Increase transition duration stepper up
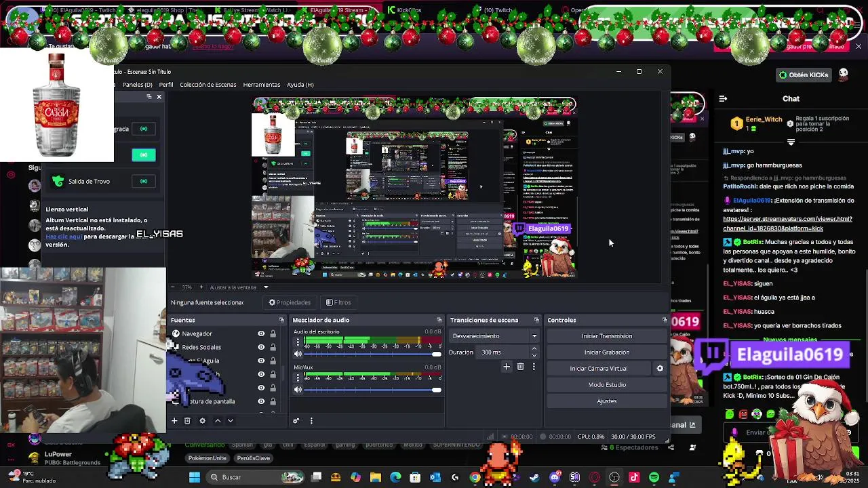 click(534, 349)
